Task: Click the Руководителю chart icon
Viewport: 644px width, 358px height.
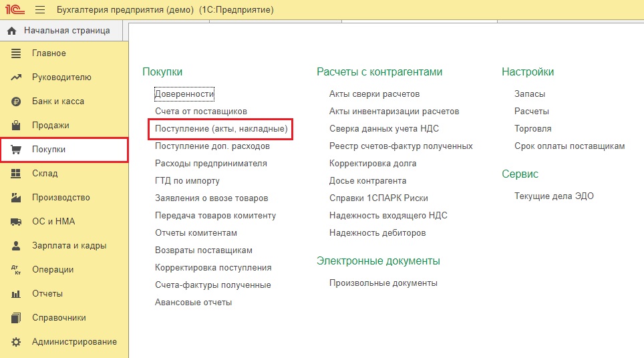Action: [17, 77]
